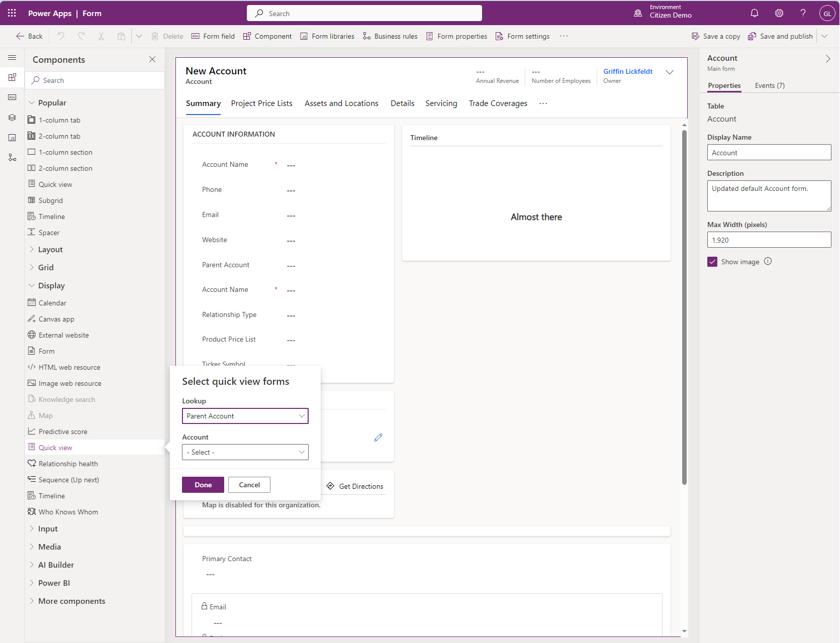The height and width of the screenshot is (643, 840).
Task: Click inside the Max Width pixels field
Action: point(769,240)
